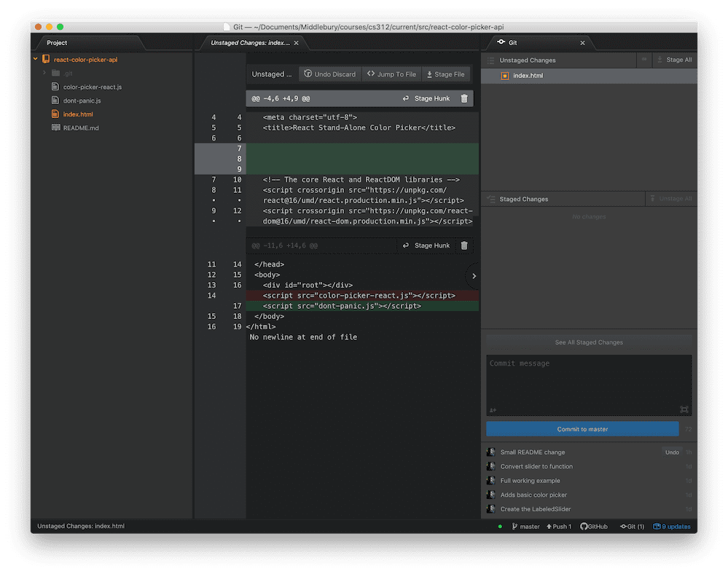The image size is (728, 574).
Task: Click Commit to master button
Action: (x=582, y=429)
